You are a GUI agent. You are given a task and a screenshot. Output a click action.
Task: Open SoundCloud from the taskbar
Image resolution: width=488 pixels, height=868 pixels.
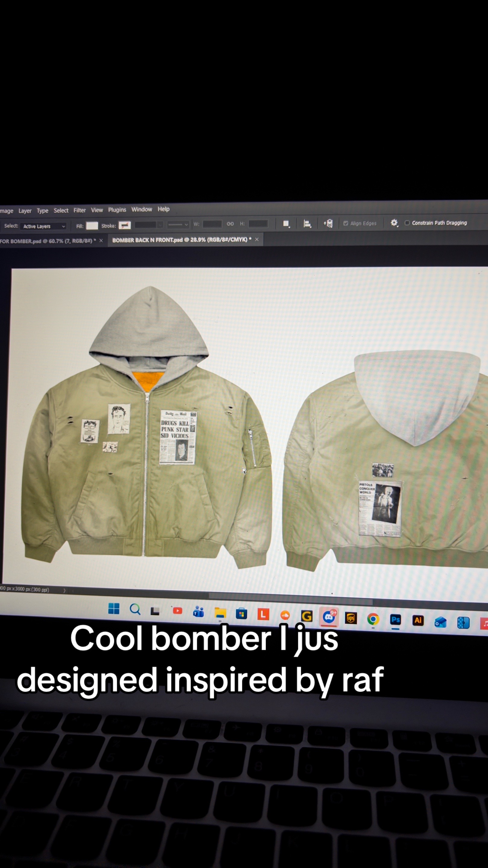point(285,616)
